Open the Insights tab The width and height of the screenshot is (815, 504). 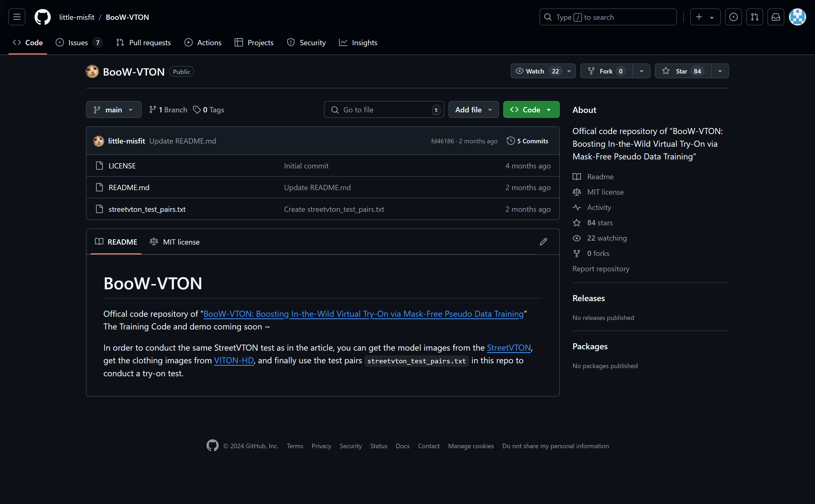358,43
